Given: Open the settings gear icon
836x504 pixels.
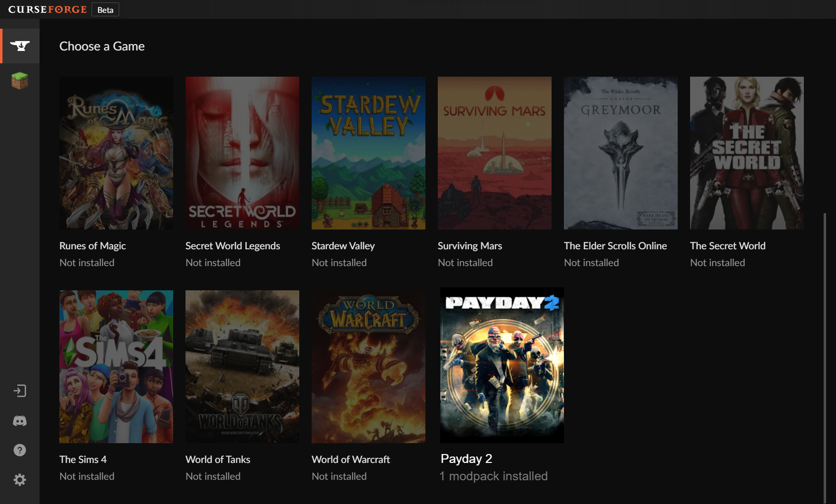Looking at the screenshot, I should (x=20, y=480).
